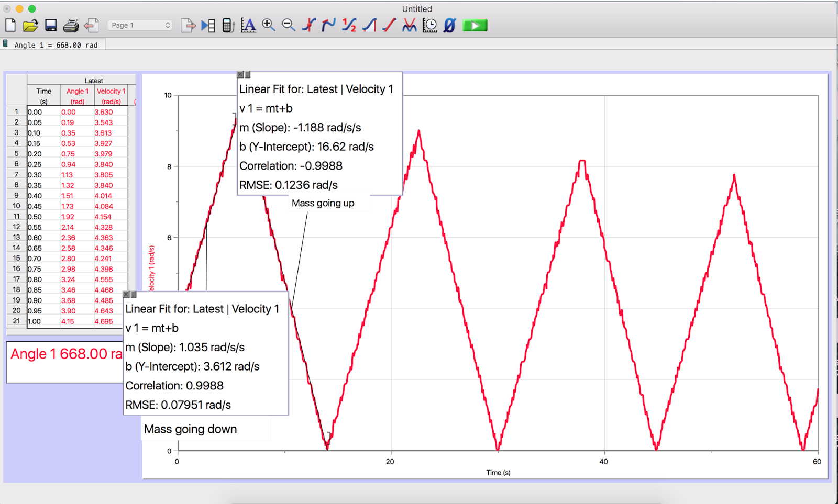Click 'b (Y-Intercept): 16.62 rad/s' line
838x504 pixels.
point(306,147)
